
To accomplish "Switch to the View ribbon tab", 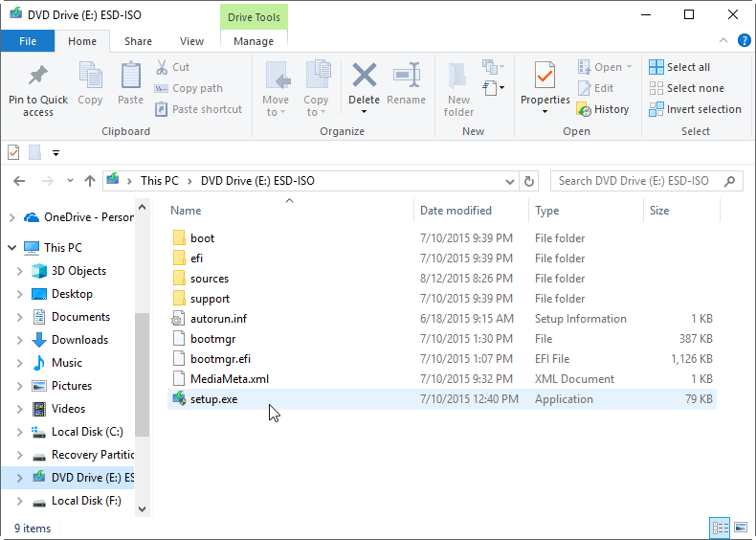I will coord(191,41).
